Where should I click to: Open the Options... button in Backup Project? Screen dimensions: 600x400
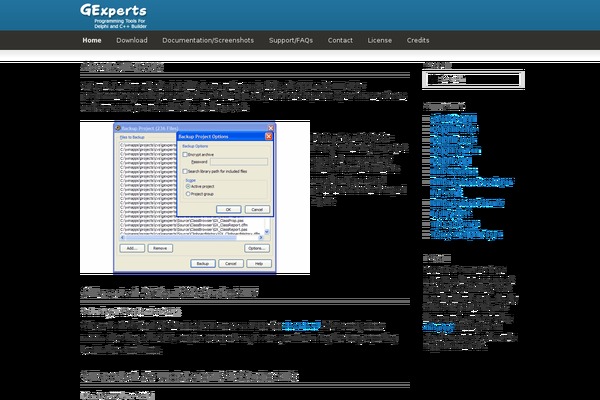click(x=257, y=248)
